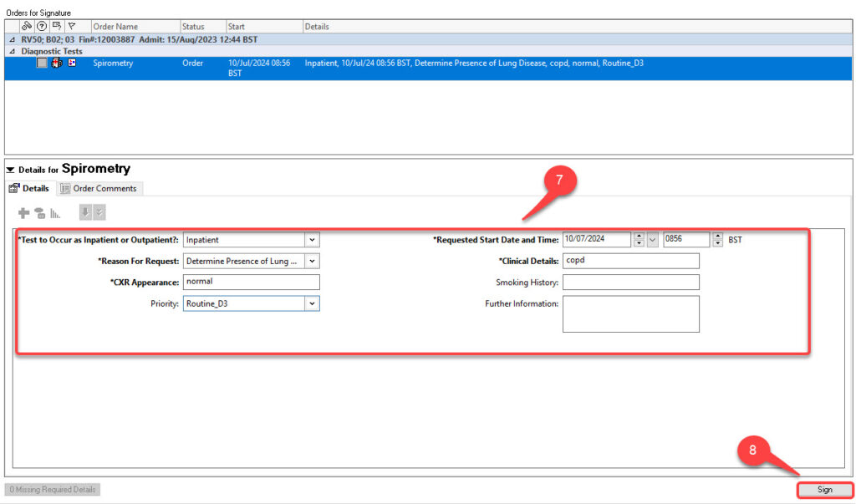Click the Details column header
The width and height of the screenshot is (856, 504).
click(x=577, y=26)
